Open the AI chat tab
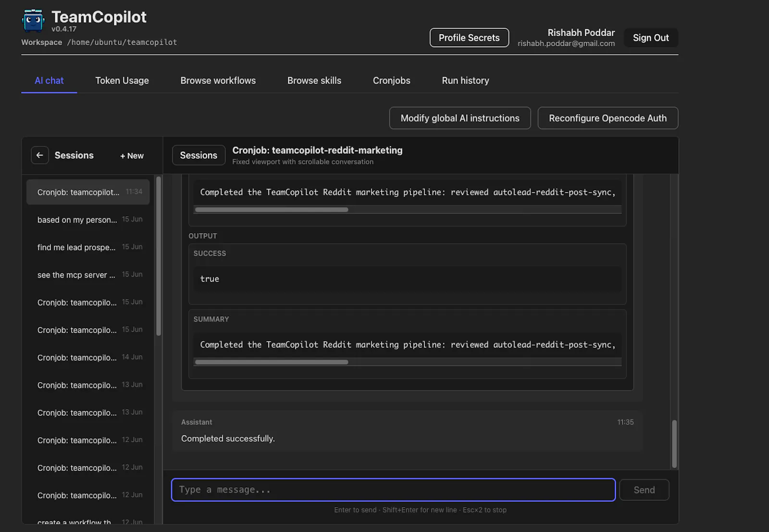Viewport: 769px width, 532px height. pyautogui.click(x=49, y=81)
